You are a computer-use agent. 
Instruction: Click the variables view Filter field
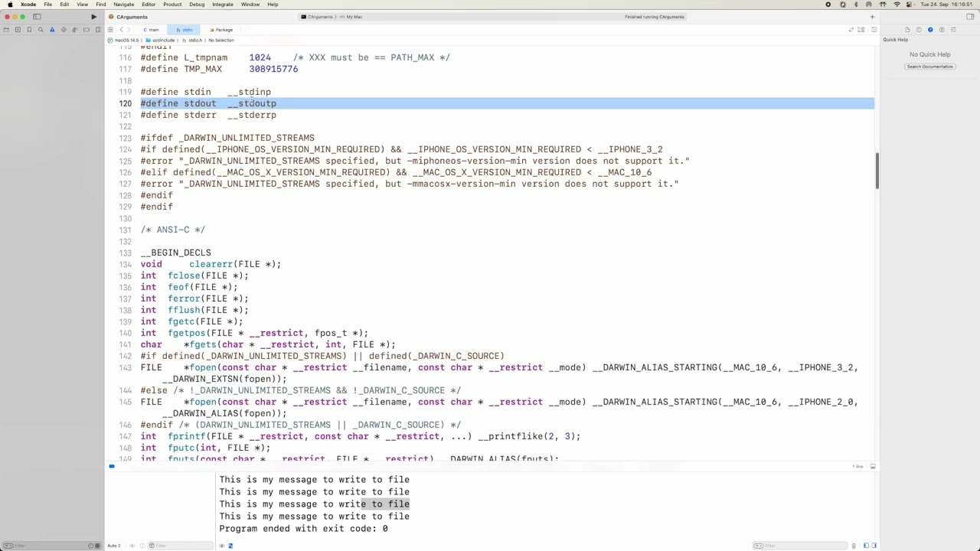(x=180, y=546)
